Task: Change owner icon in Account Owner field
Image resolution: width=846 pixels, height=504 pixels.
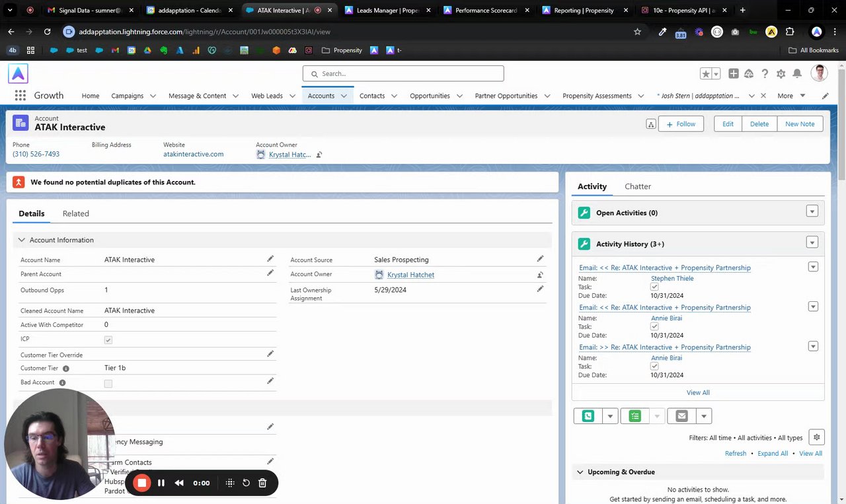Action: pyautogui.click(x=540, y=275)
